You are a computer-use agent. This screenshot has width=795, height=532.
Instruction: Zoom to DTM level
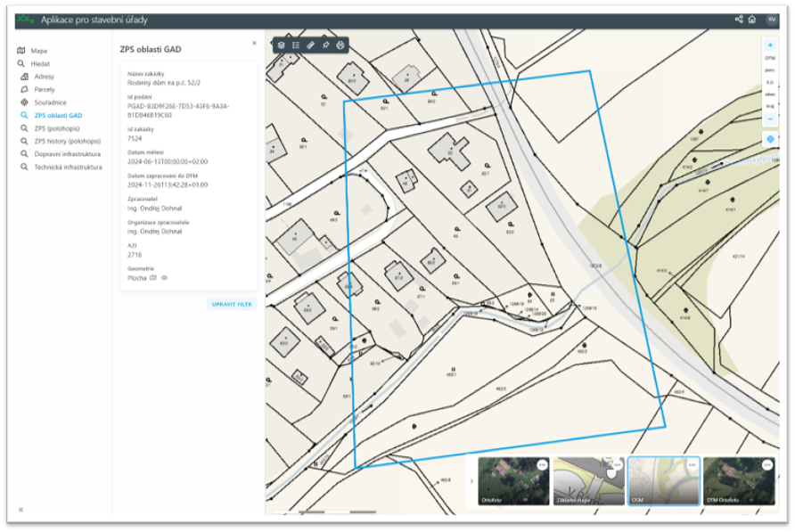pyautogui.click(x=770, y=58)
